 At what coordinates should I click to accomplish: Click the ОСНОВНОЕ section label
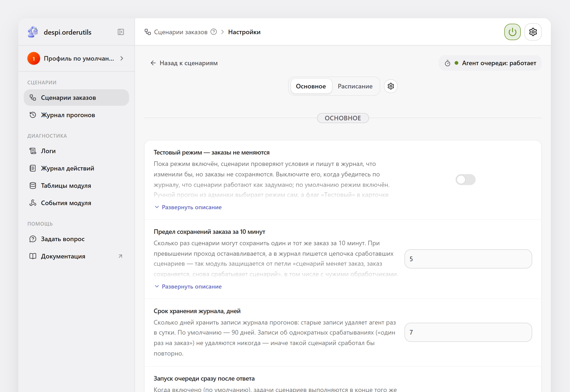[x=343, y=118]
